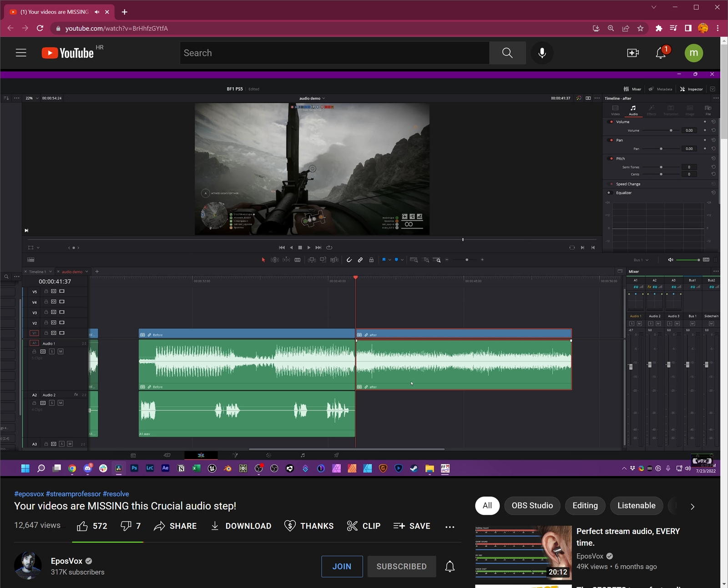Open more actions three-dot menu under video
728x588 pixels.
click(450, 527)
